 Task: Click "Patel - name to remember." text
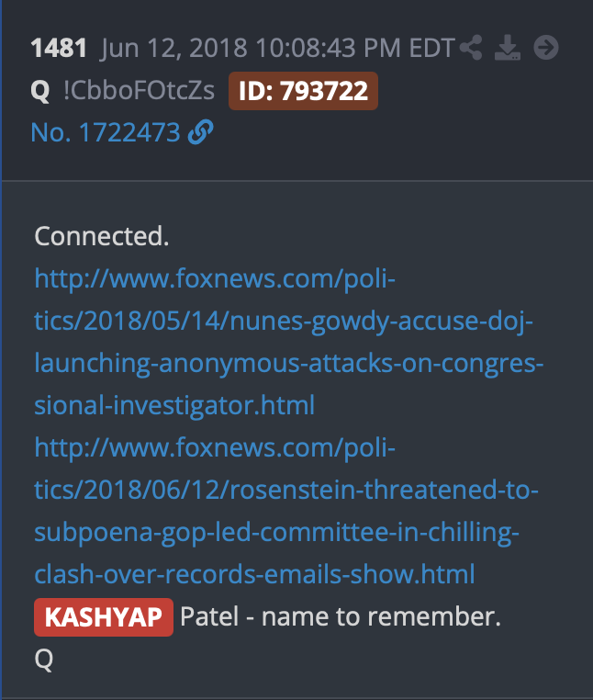point(341,617)
